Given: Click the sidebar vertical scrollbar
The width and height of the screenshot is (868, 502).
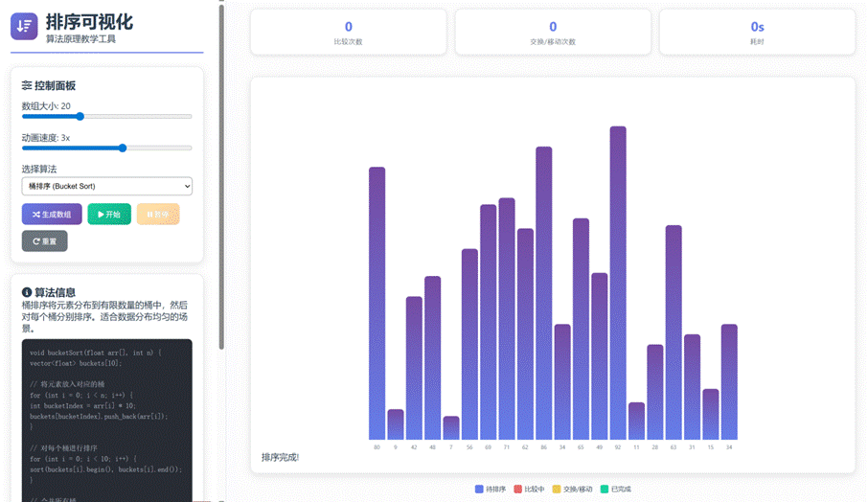Looking at the screenshot, I should 222,172.
